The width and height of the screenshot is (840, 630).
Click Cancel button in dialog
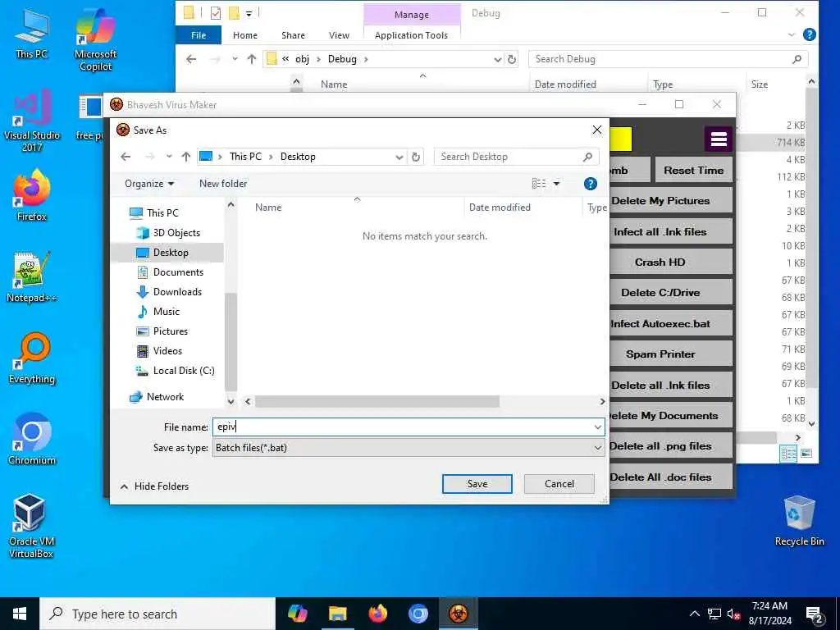tap(559, 484)
